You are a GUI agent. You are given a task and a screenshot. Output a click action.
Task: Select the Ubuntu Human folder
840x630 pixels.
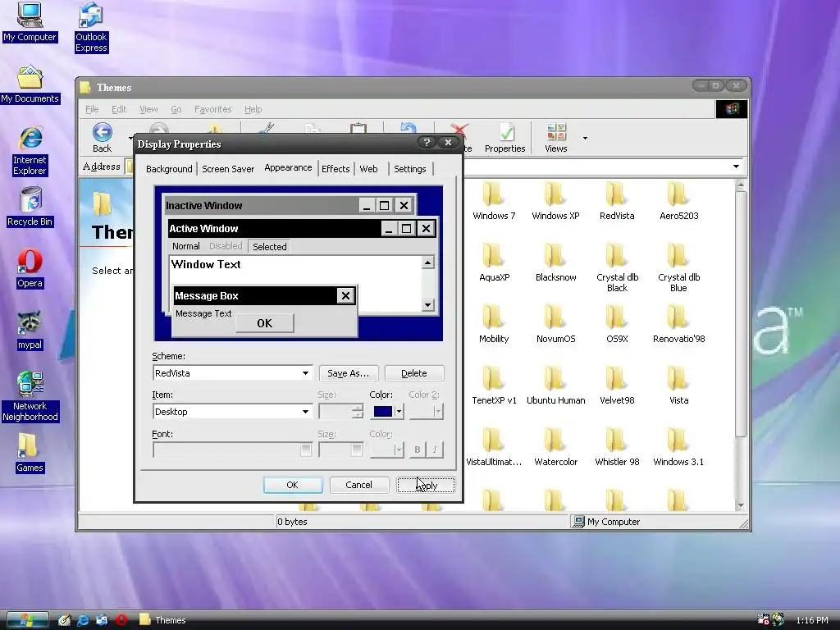tap(555, 386)
